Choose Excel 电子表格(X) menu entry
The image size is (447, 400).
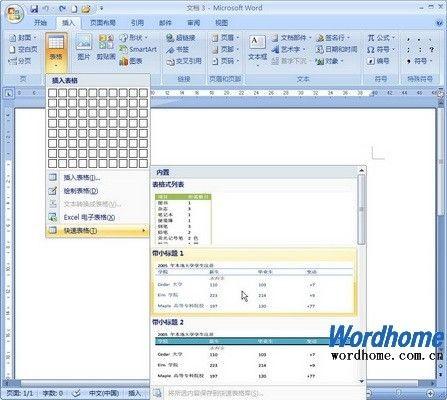(98, 217)
